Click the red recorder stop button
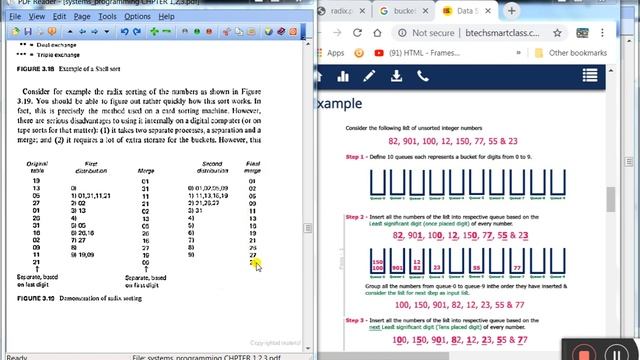Screen dimensions: 640x360 (x=584, y=354)
